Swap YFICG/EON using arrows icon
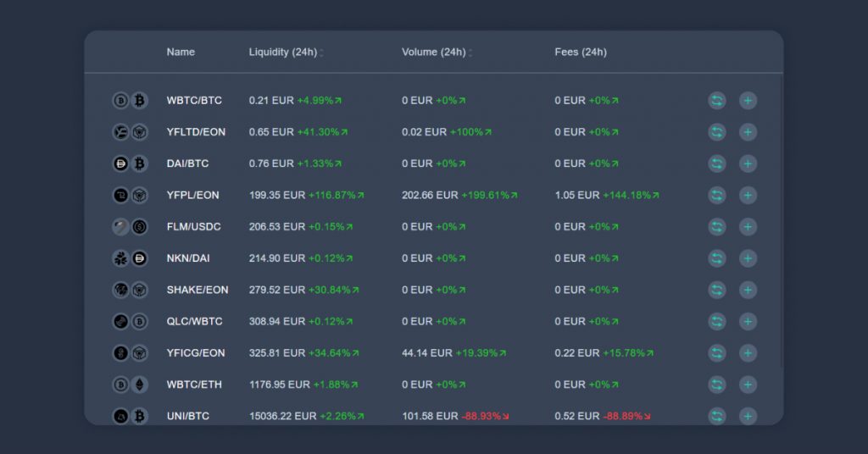 (x=717, y=353)
